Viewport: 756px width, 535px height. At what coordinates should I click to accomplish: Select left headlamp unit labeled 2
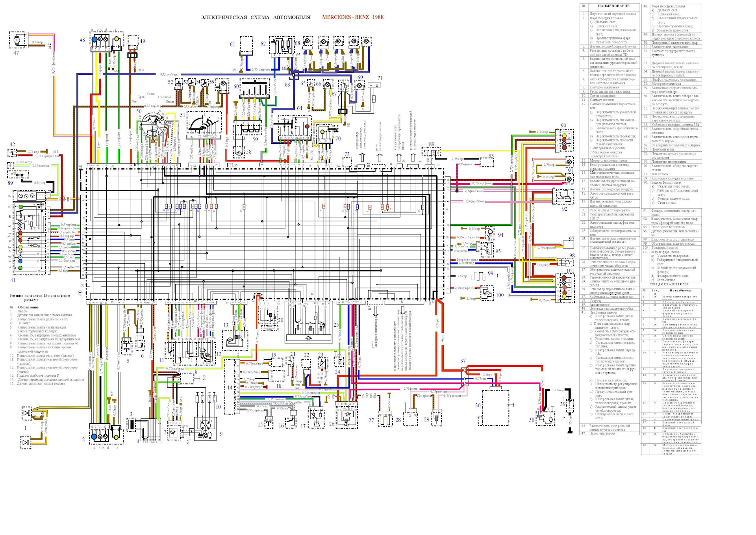click(x=106, y=434)
